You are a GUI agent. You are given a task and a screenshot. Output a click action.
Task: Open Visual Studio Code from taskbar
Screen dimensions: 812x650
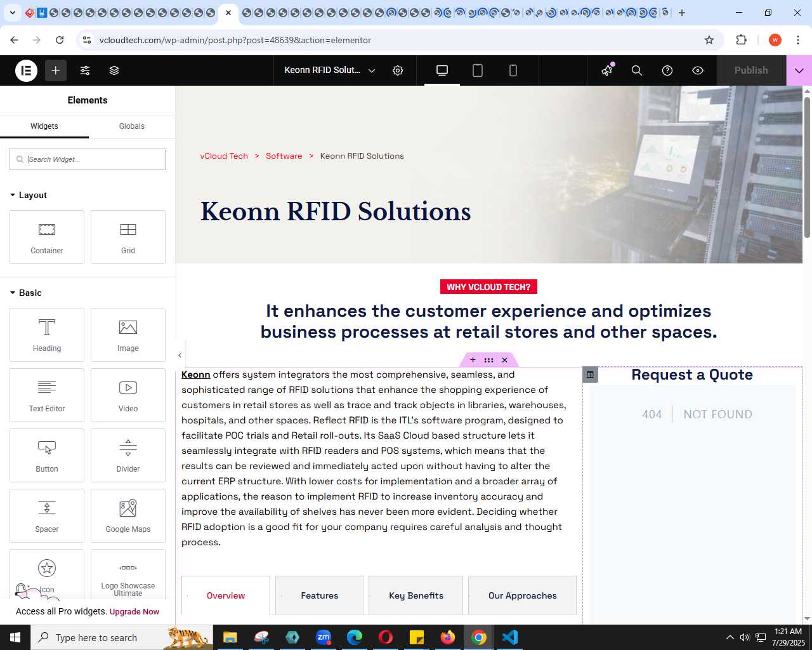click(510, 637)
